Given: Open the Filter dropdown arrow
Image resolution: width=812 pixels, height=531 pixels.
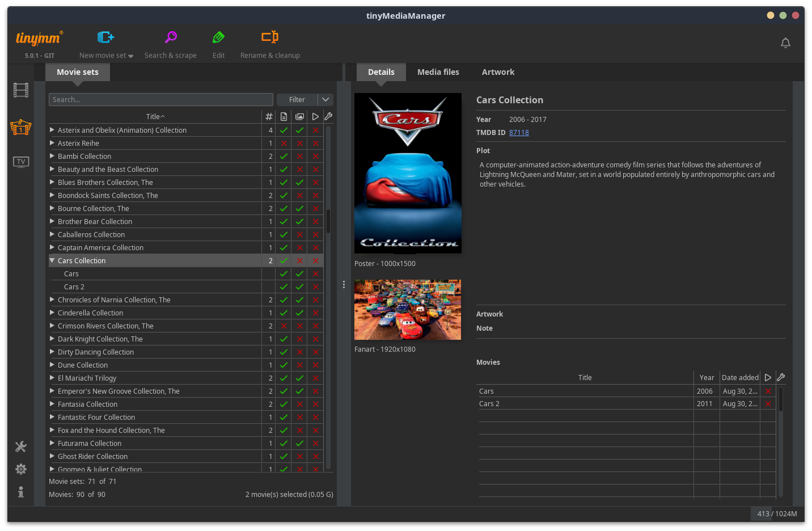Looking at the screenshot, I should pos(325,99).
